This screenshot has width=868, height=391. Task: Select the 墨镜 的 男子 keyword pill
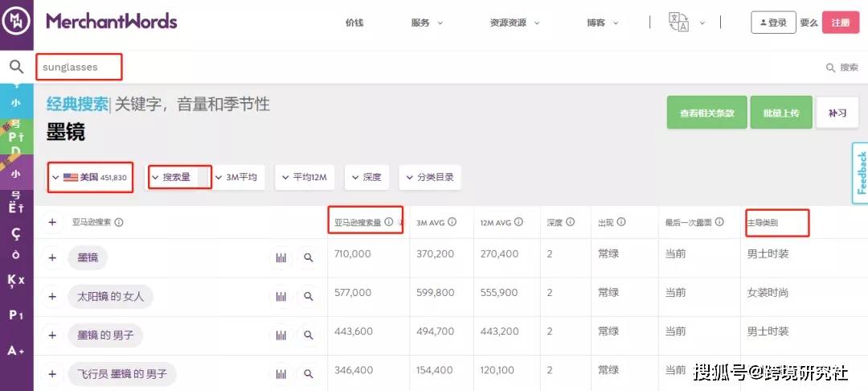pyautogui.click(x=106, y=335)
